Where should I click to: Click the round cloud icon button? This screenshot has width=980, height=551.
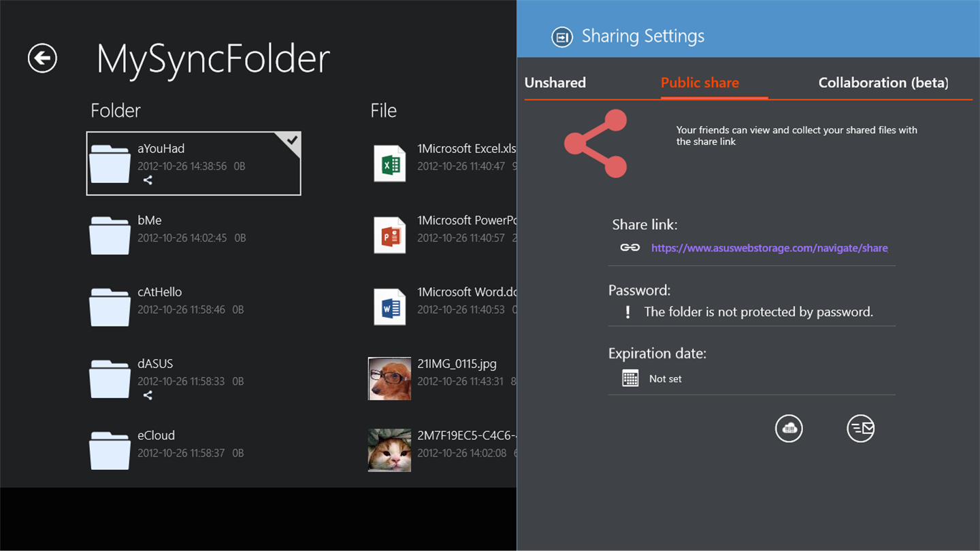coord(789,429)
